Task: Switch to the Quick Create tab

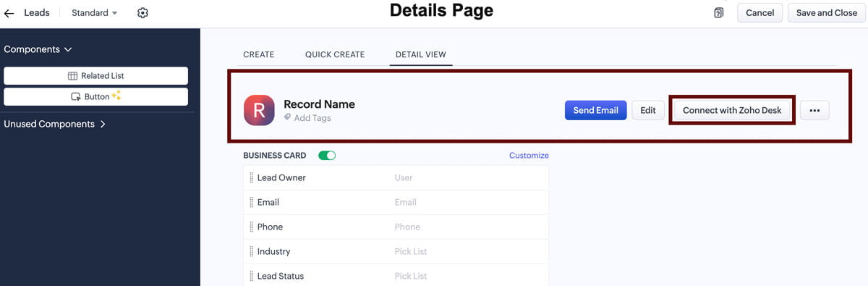Action: [335, 54]
